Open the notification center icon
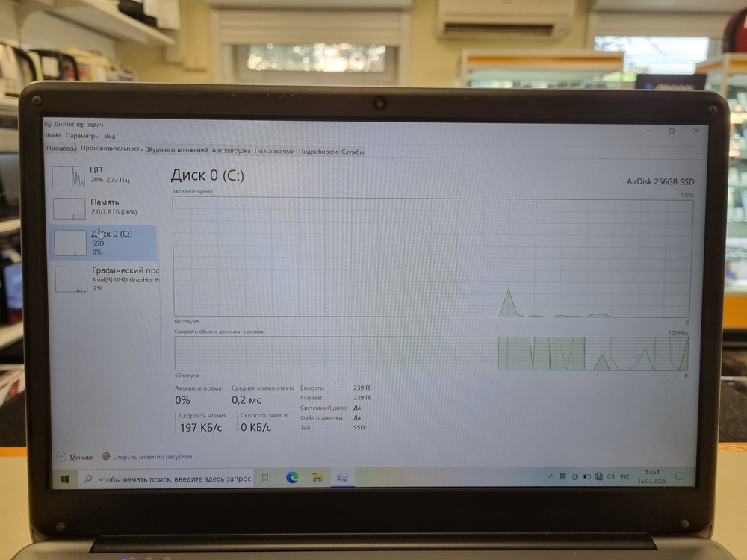The height and width of the screenshot is (560, 747). [679, 476]
